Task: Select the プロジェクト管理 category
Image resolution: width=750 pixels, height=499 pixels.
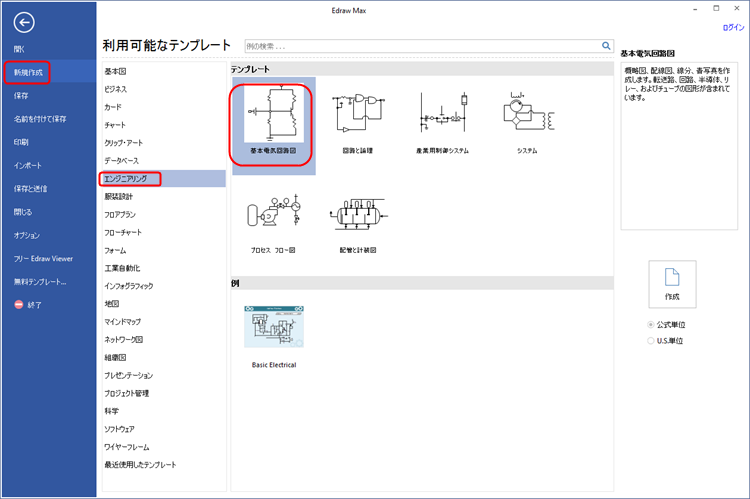Action: [127, 393]
